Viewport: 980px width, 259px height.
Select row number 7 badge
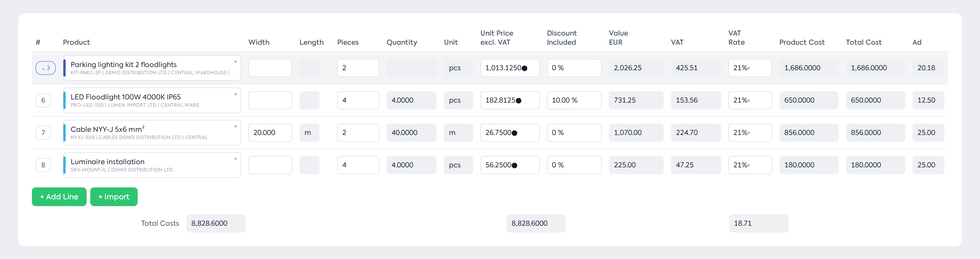click(43, 133)
